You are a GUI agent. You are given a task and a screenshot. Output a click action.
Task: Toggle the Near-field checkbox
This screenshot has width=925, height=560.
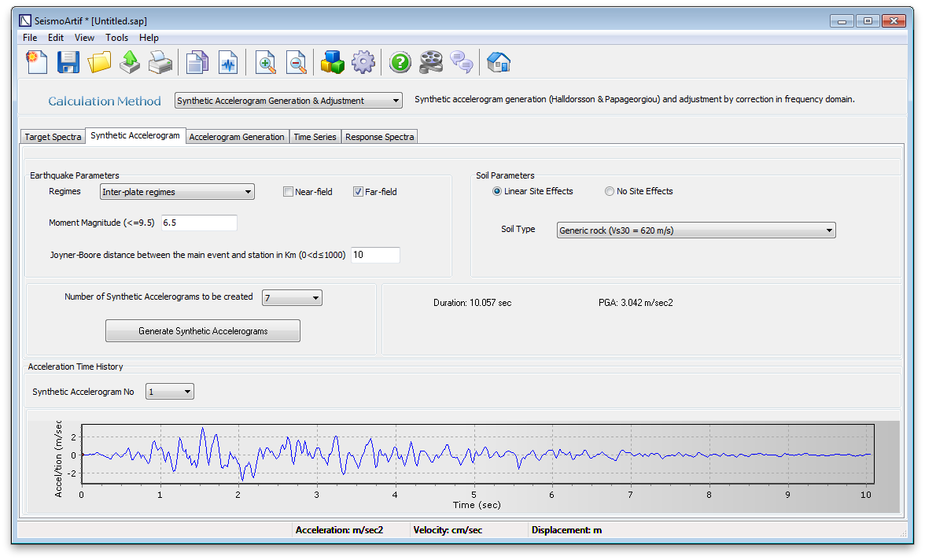(289, 192)
